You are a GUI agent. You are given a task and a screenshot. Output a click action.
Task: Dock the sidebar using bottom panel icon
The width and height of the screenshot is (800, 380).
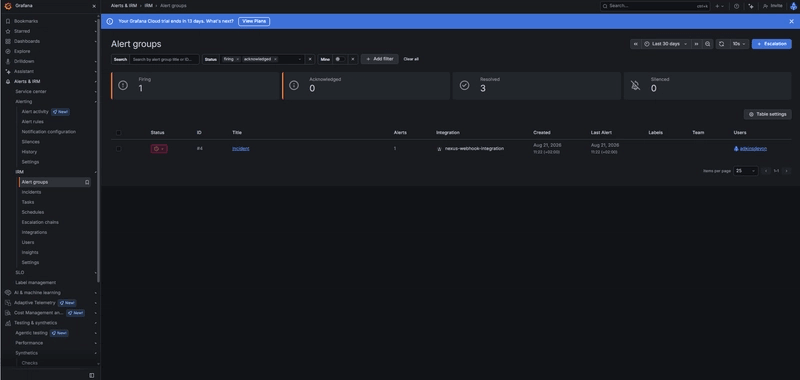(x=92, y=375)
